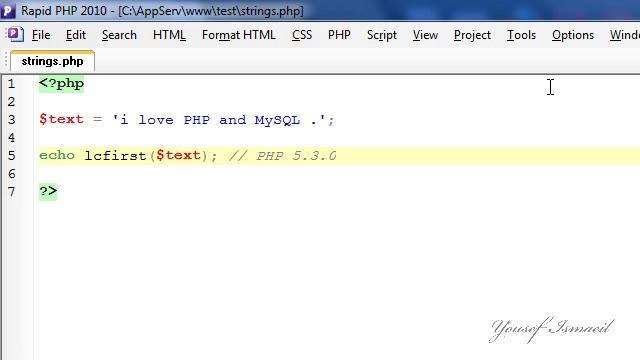Image resolution: width=640 pixels, height=360 pixels.
Task: Open the Format HTML menu
Action: [x=239, y=35]
